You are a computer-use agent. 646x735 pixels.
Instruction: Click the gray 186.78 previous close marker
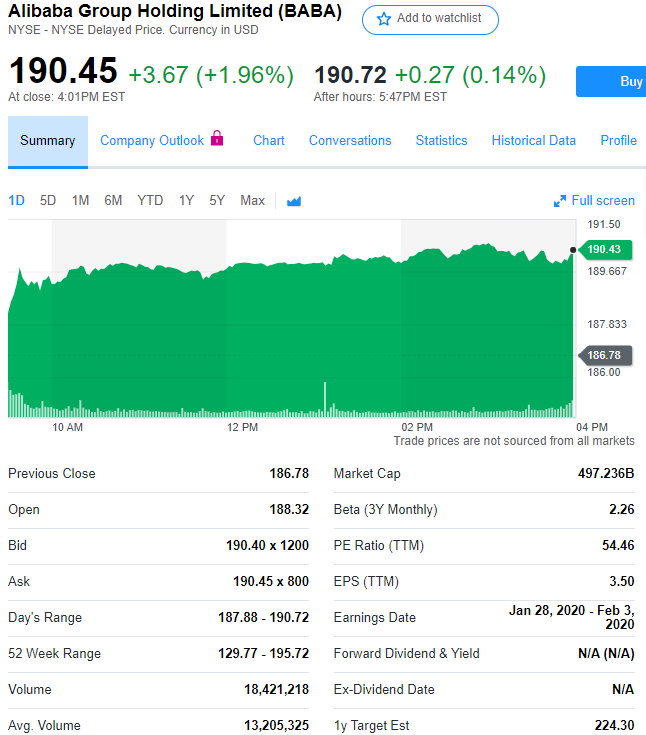[605, 355]
